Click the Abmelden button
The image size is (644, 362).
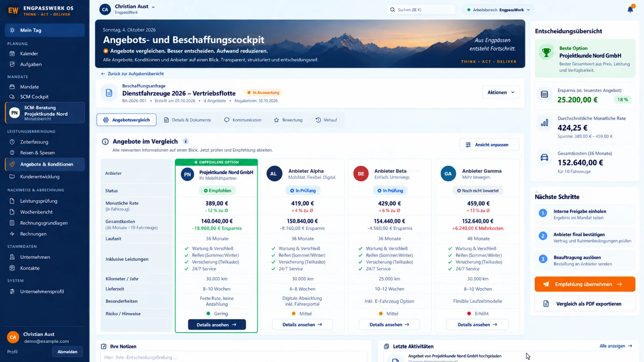tap(67, 352)
